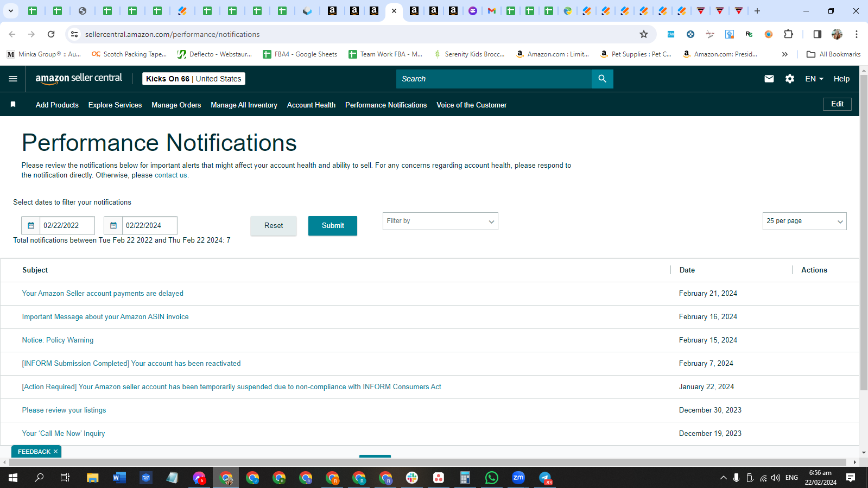868x488 pixels.
Task: Open Account Health page
Action: 311,105
